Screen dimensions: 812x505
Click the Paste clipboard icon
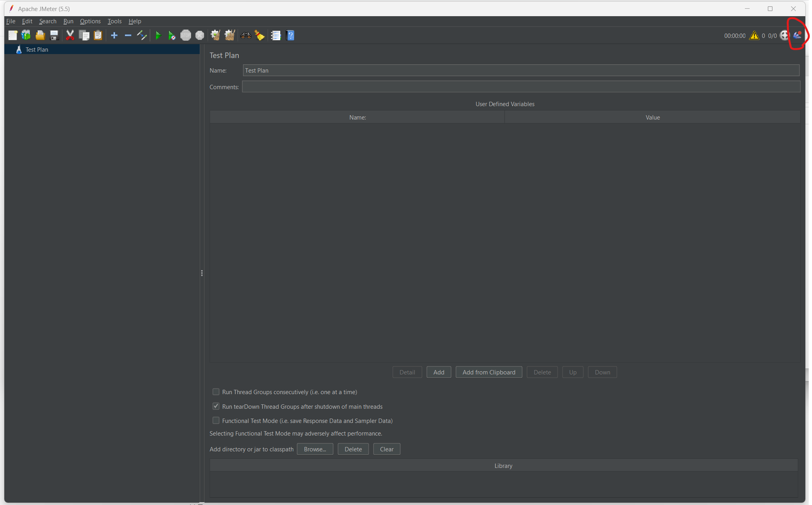tap(98, 36)
